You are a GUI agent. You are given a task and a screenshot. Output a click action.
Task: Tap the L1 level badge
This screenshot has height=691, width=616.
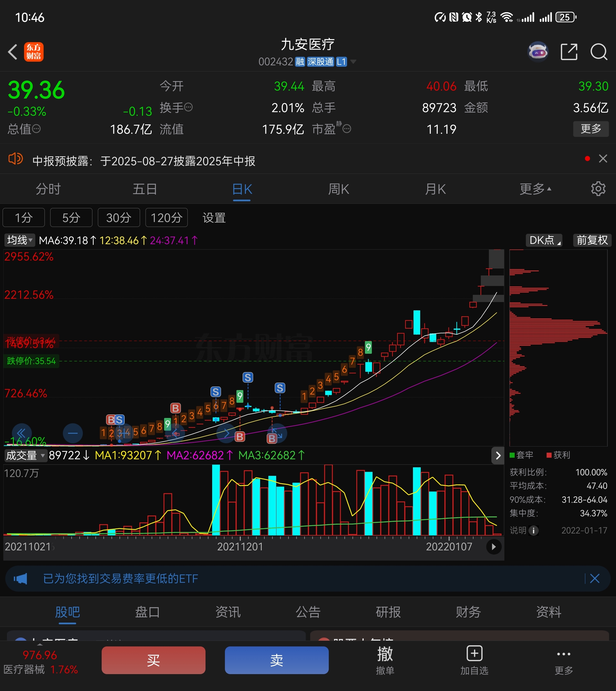tap(341, 61)
